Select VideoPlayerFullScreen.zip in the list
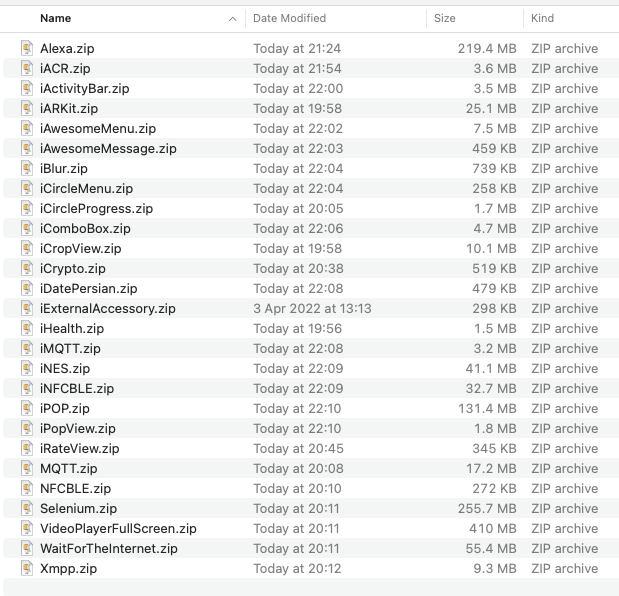 118,528
